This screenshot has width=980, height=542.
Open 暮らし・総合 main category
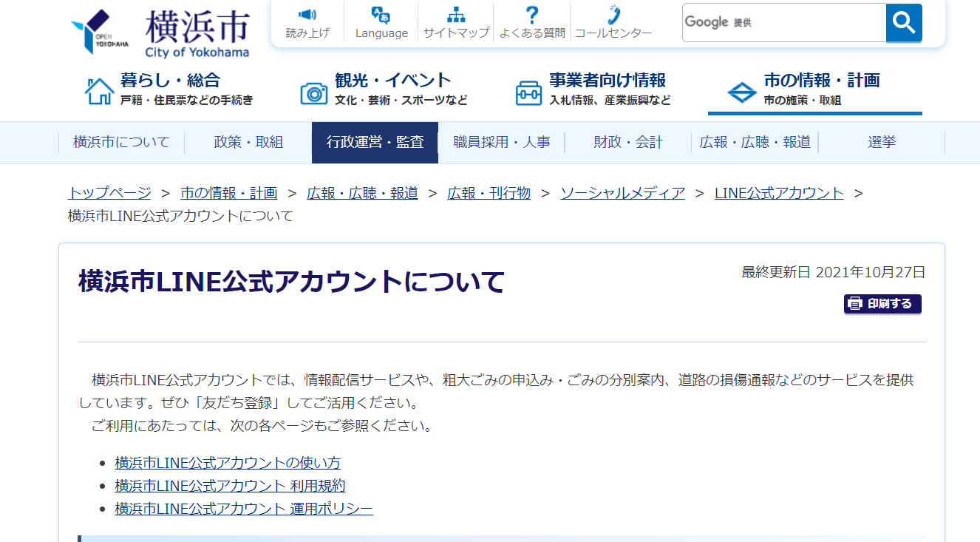pyautogui.click(x=169, y=89)
